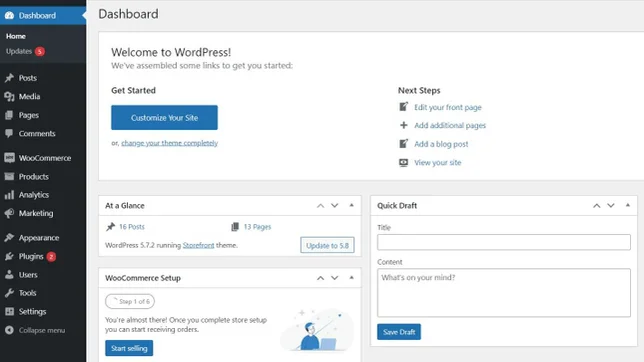Collapse the WooCommerce Setup panel
The image size is (644, 362).
(352, 277)
